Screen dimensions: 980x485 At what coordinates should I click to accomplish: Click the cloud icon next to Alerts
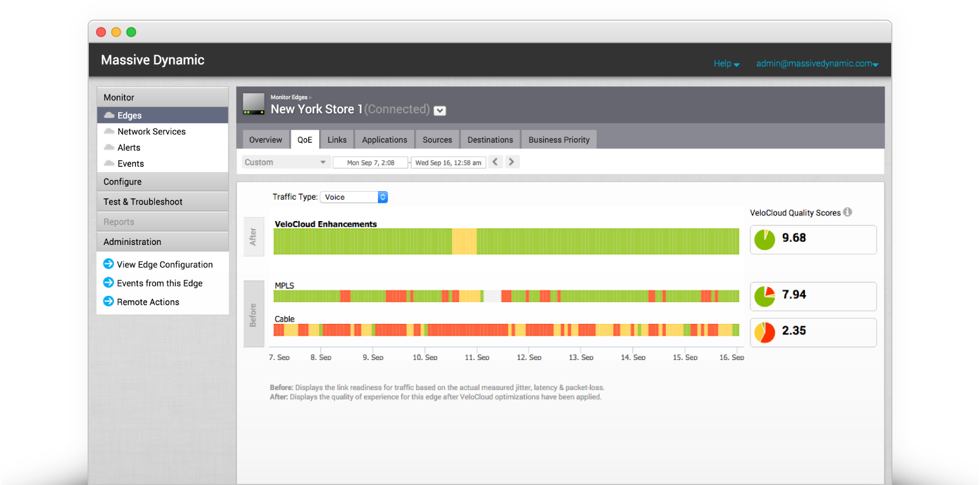click(109, 148)
